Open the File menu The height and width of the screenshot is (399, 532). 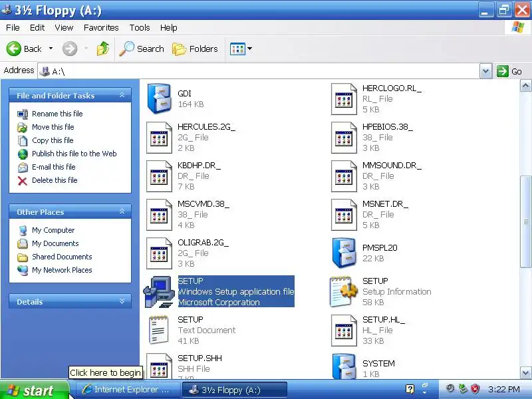[x=13, y=27]
